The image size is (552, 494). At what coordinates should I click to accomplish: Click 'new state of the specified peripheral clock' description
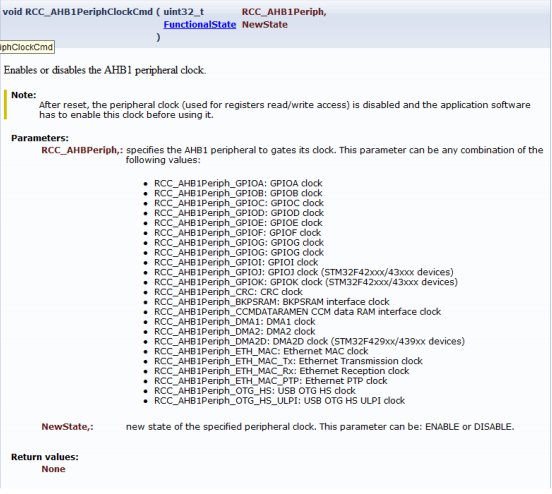point(320,427)
